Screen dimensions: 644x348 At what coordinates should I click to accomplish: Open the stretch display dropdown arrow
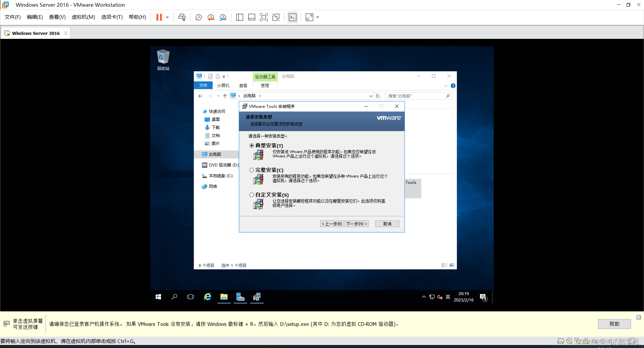pyautogui.click(x=318, y=17)
